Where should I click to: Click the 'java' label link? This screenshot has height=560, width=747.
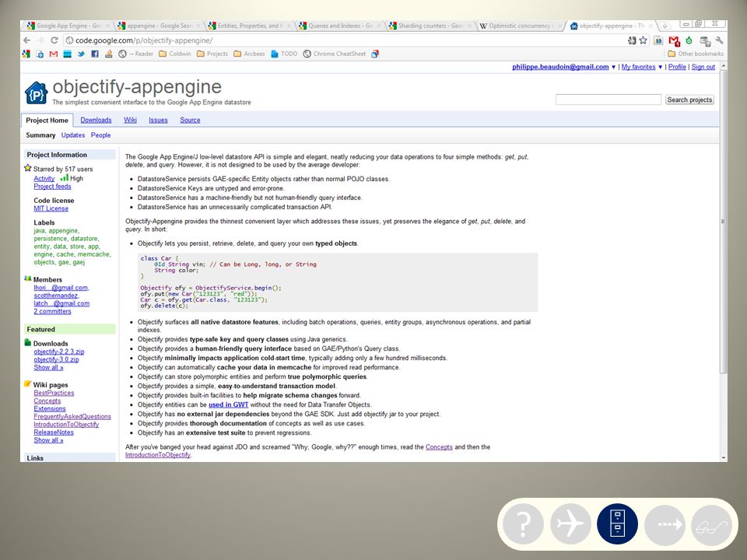pyautogui.click(x=39, y=230)
